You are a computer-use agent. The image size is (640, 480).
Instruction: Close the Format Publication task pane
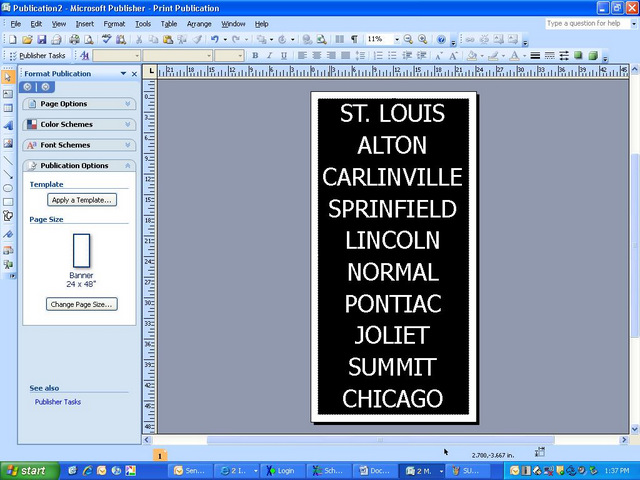click(x=134, y=74)
